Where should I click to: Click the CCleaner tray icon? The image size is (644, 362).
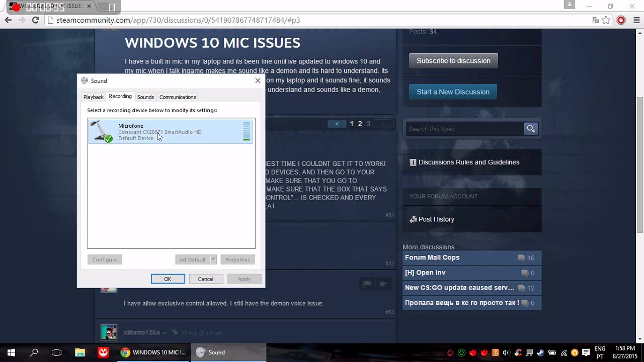point(518,352)
